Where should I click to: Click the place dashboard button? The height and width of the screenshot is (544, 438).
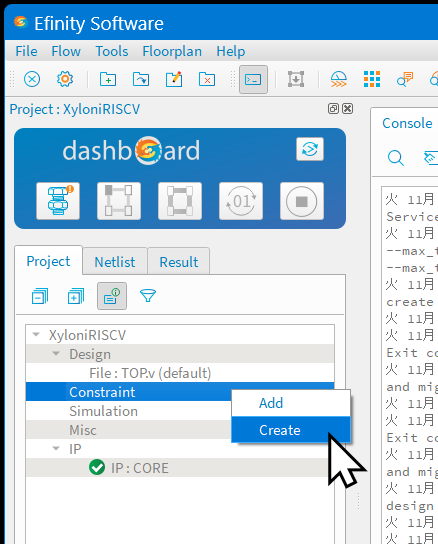pos(119,201)
